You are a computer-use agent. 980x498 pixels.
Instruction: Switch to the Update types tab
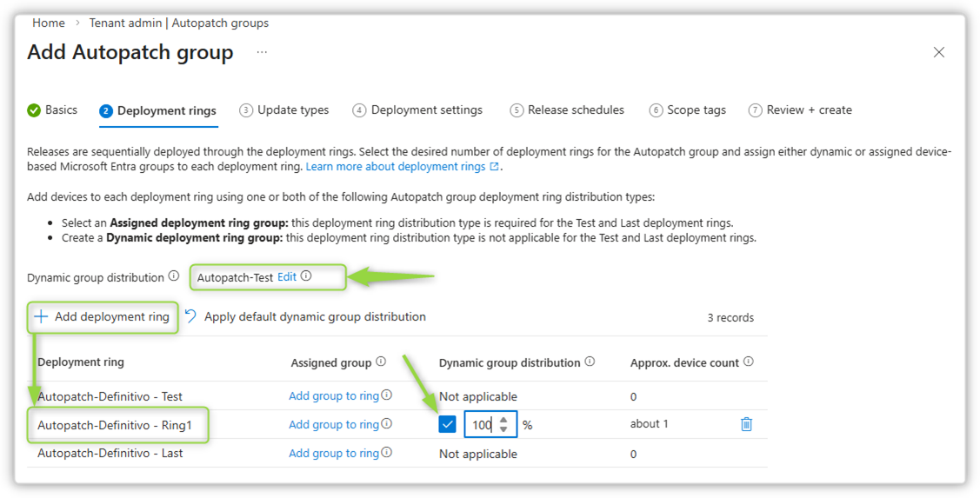click(284, 110)
